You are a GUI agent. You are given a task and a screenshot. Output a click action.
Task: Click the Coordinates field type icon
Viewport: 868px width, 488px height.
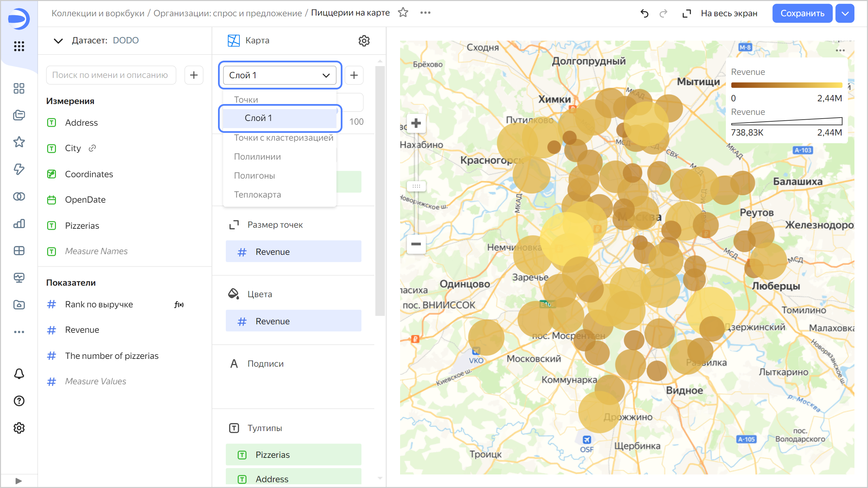coord(52,174)
